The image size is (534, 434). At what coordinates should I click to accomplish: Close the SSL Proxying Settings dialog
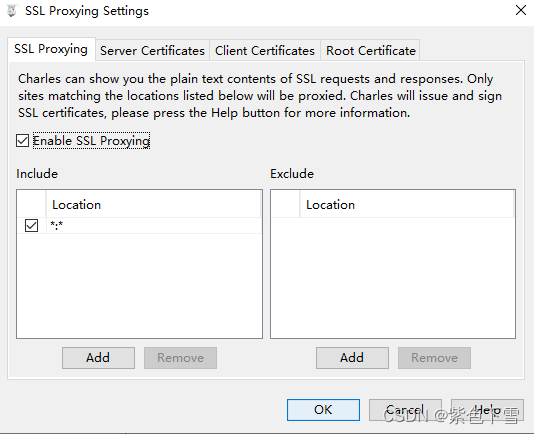521,10
